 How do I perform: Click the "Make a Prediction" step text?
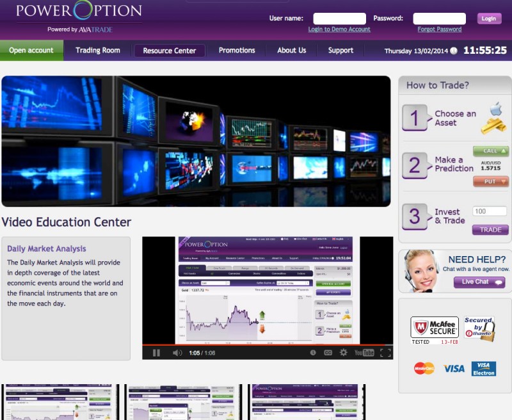[454, 164]
